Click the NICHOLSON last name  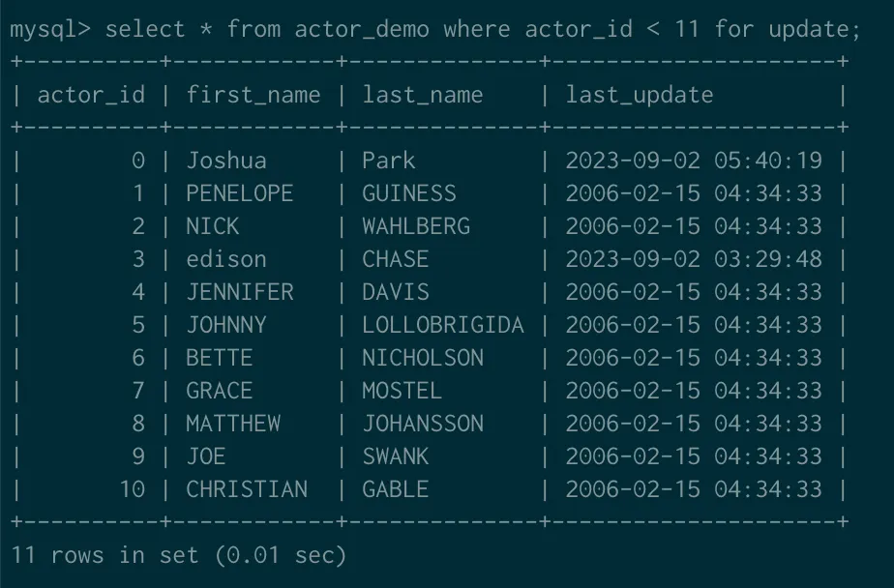point(423,358)
